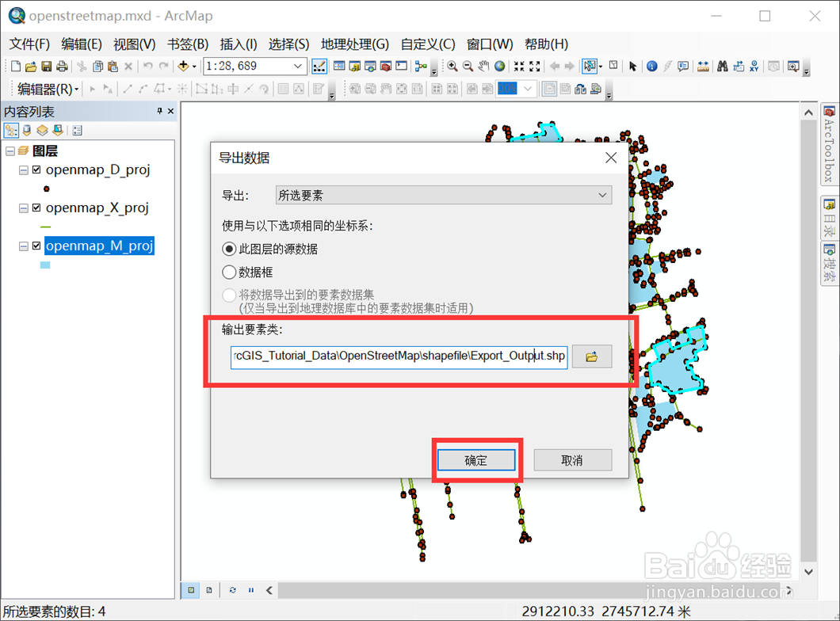Collapse openmap_X_proj layer node

24,208
